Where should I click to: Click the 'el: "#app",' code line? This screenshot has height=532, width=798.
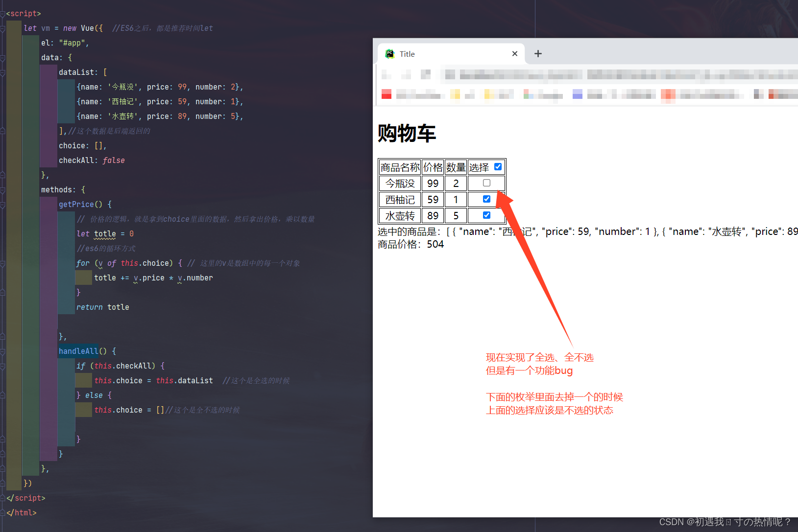pyautogui.click(x=65, y=43)
